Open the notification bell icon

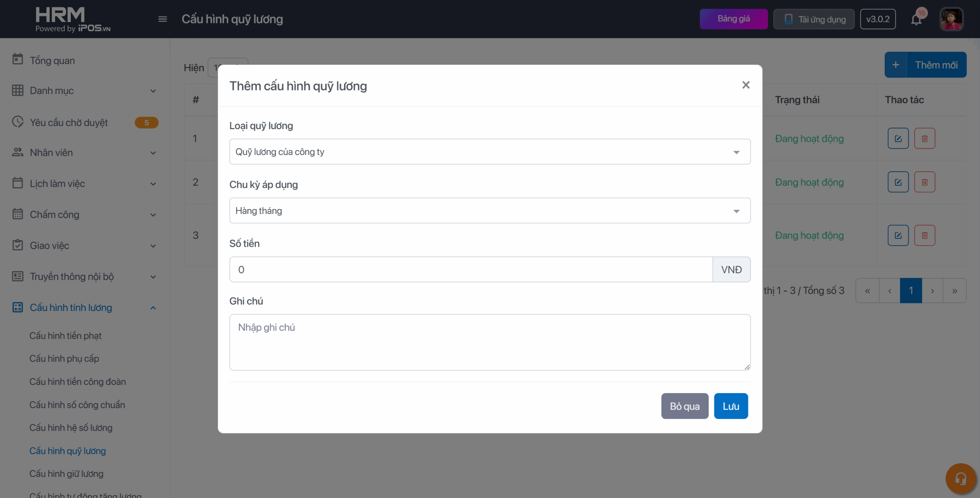(916, 19)
